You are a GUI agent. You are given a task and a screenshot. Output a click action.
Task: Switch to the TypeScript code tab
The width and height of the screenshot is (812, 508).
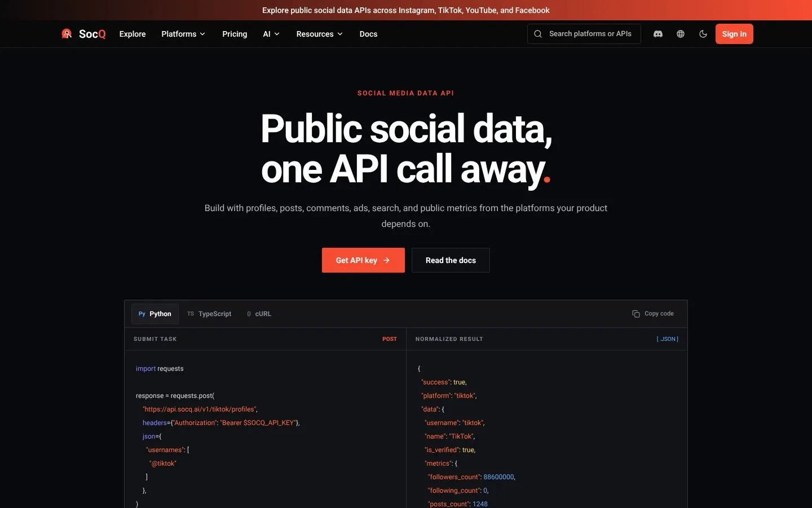click(x=209, y=314)
